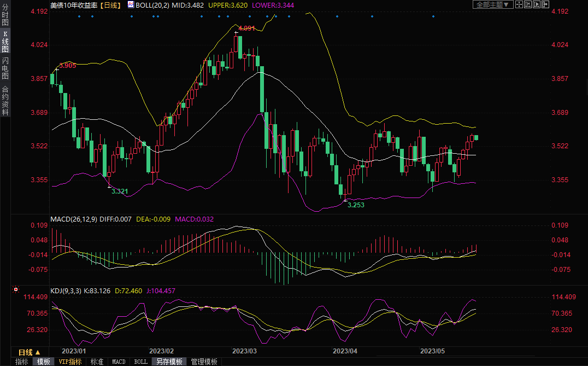Click the 【日线】 period label in the title
Screen dimensions: 588x366
click(x=111, y=4)
